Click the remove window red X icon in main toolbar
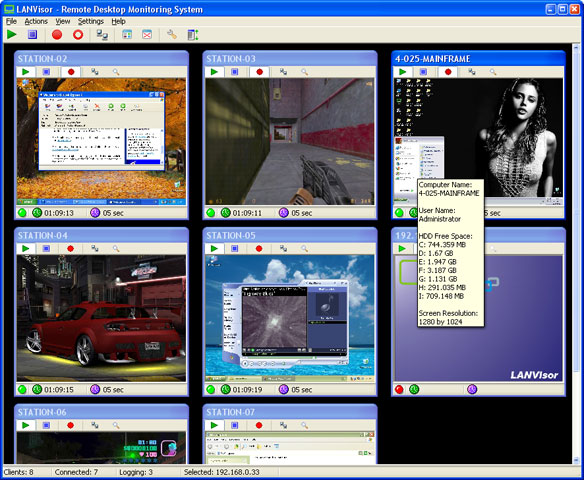The height and width of the screenshot is (480, 584). pyautogui.click(x=147, y=35)
